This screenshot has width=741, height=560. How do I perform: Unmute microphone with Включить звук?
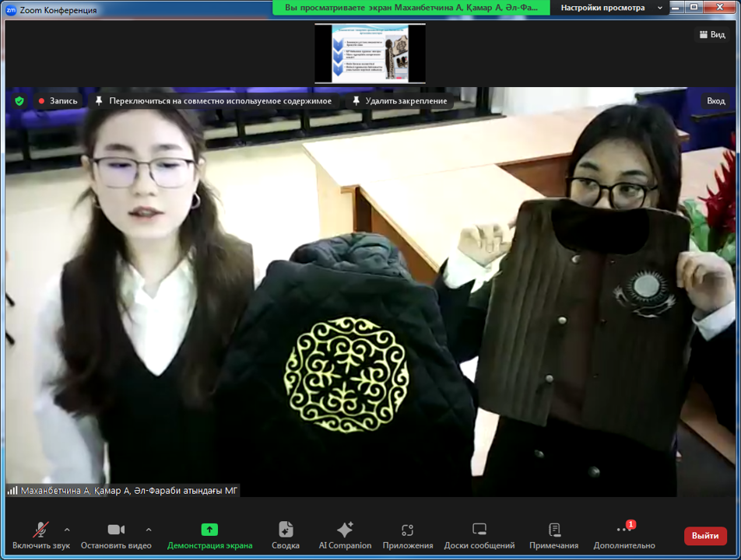(40, 530)
